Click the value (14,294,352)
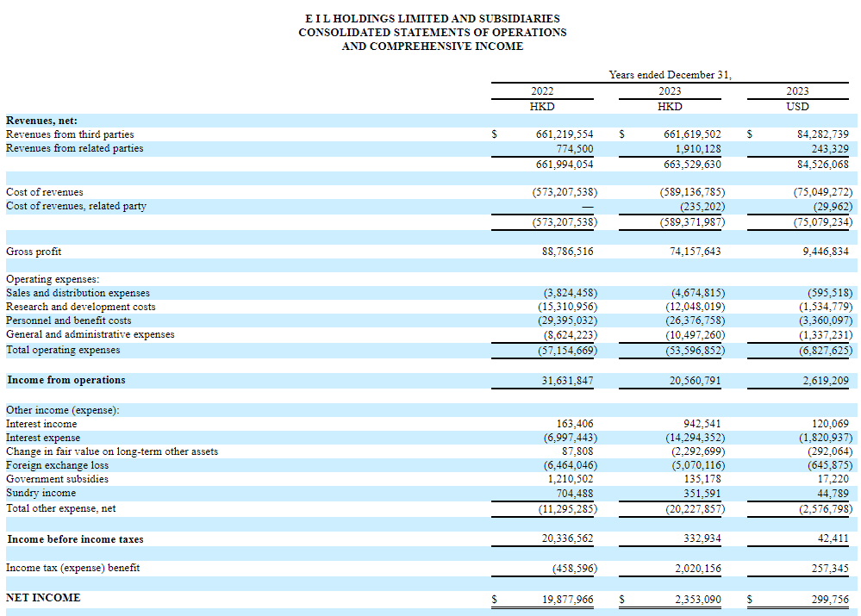 (x=696, y=438)
